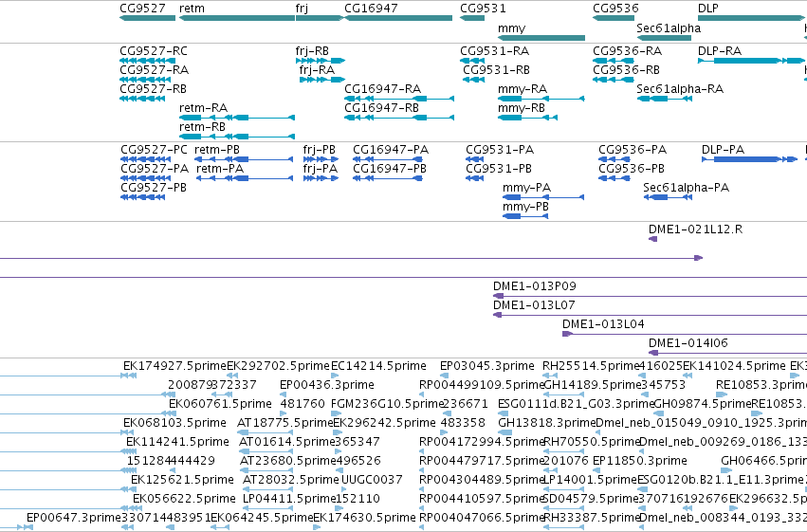Select transcript CG16947-RA
The height and width of the screenshot is (532, 807).
399,99
